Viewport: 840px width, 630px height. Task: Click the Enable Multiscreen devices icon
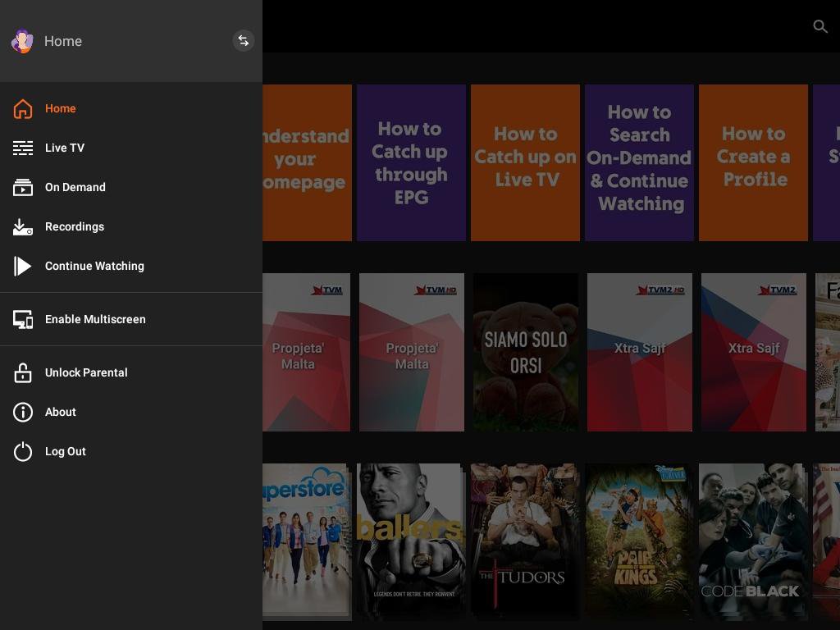[22, 319]
